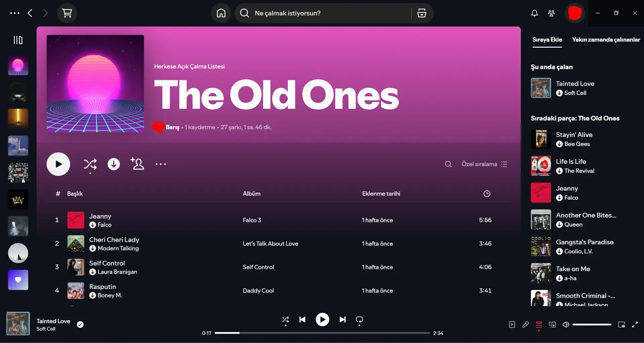644x343 pixels.
Task: Skip to previous track
Action: 302,320
